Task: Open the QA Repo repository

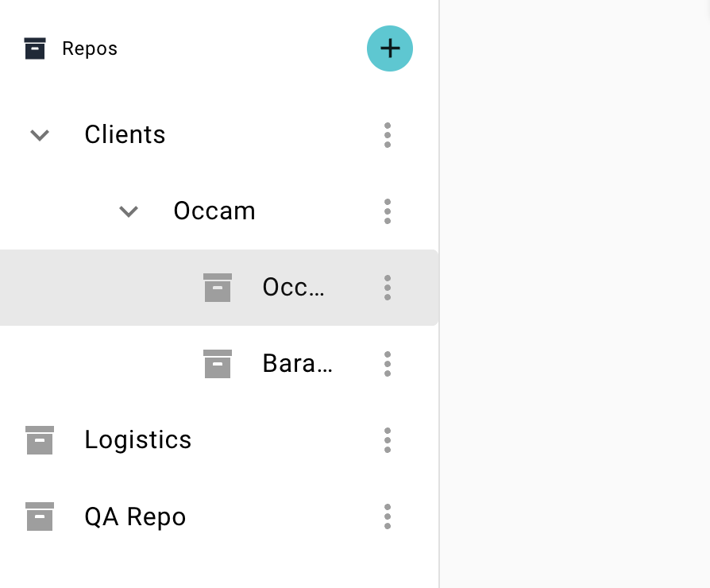Action: click(x=135, y=516)
